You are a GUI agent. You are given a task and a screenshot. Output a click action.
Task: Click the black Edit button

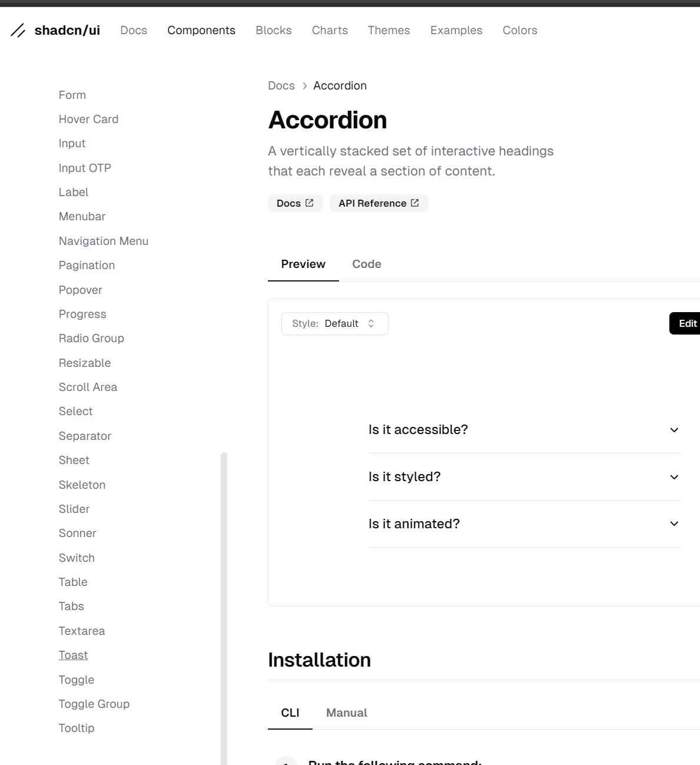coord(686,323)
